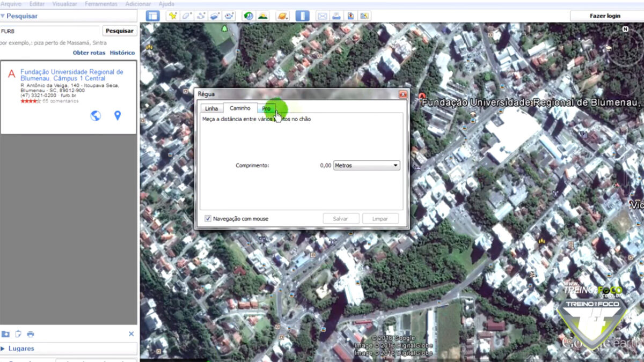The image size is (644, 362).
Task: Open the Histórico link
Action: click(122, 53)
